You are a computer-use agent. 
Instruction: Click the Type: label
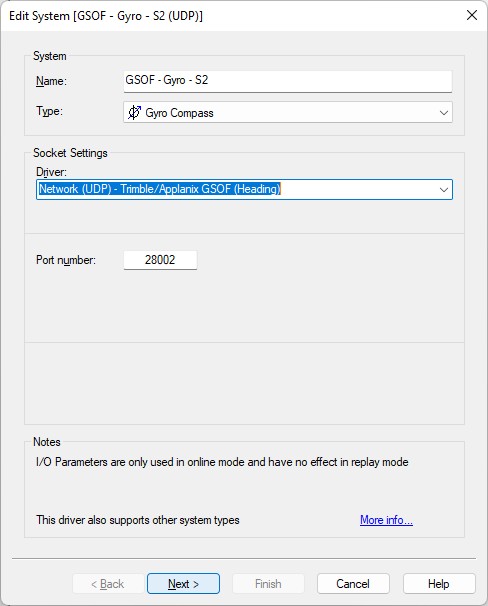pyautogui.click(x=49, y=111)
